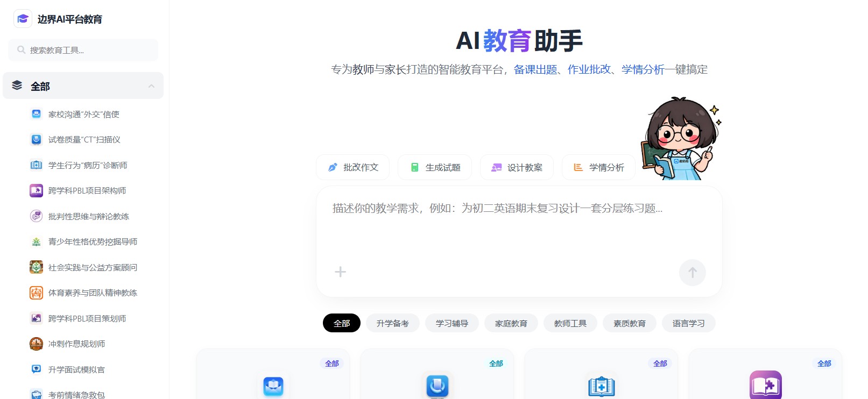868x399 pixels.
Task: Click the plus attachment icon in the prompt box
Action: pyautogui.click(x=340, y=272)
